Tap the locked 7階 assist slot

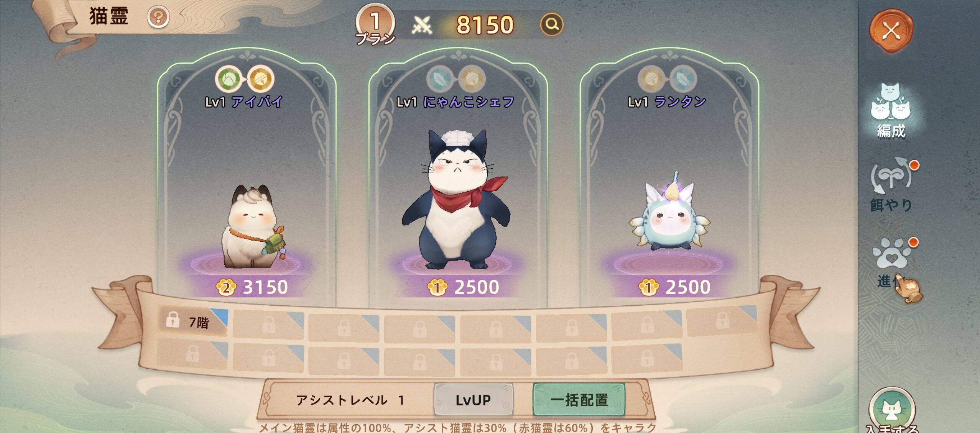coord(192,321)
